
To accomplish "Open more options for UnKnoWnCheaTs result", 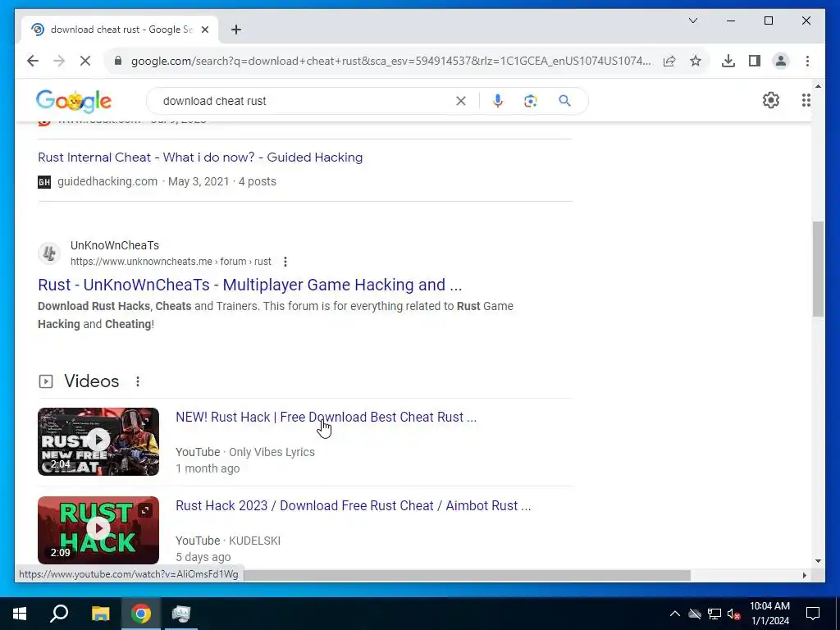I will [x=285, y=262].
